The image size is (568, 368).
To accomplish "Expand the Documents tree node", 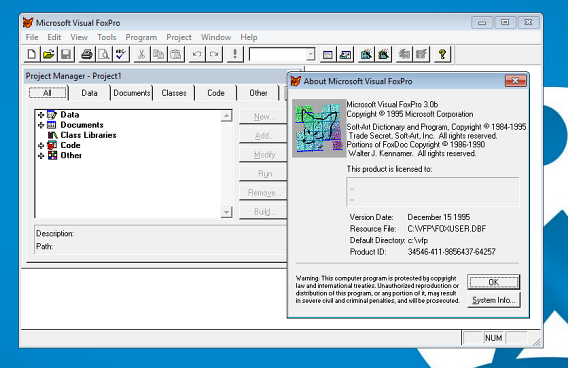I will (41, 125).
